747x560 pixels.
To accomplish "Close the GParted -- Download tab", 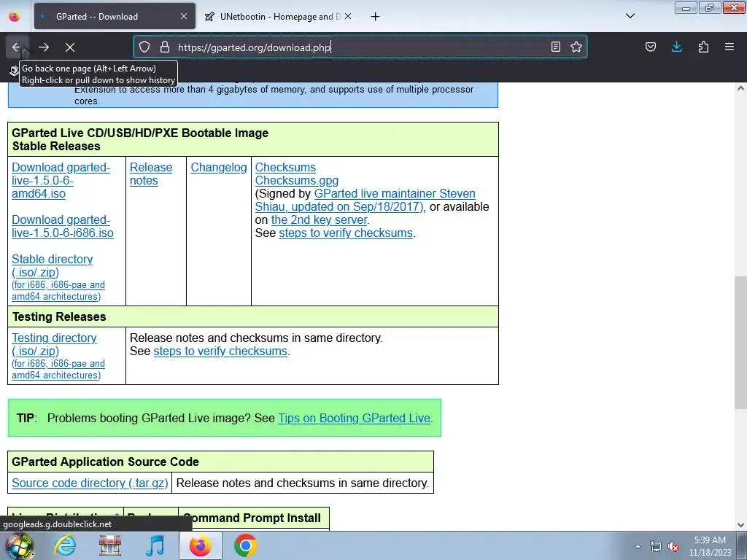I will coord(184,16).
